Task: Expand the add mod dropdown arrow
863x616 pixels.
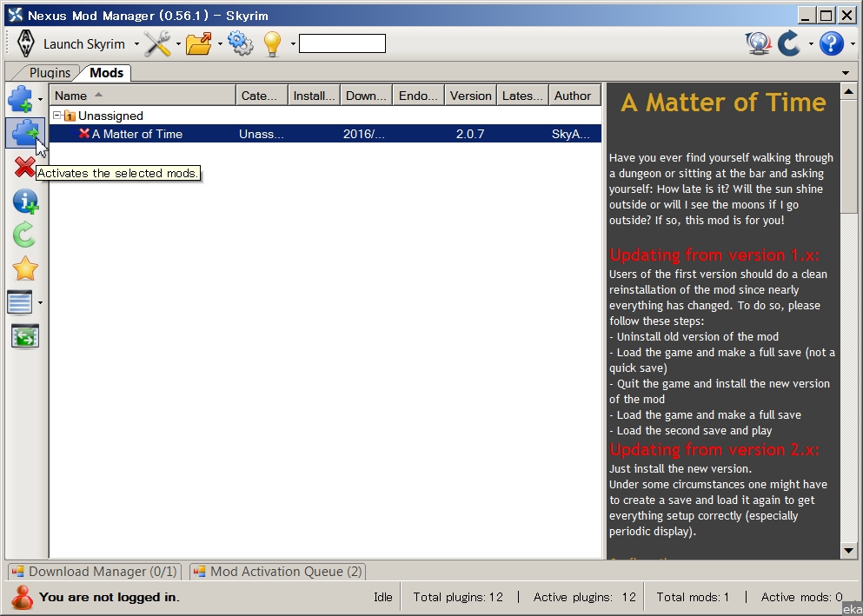Action: [40, 100]
